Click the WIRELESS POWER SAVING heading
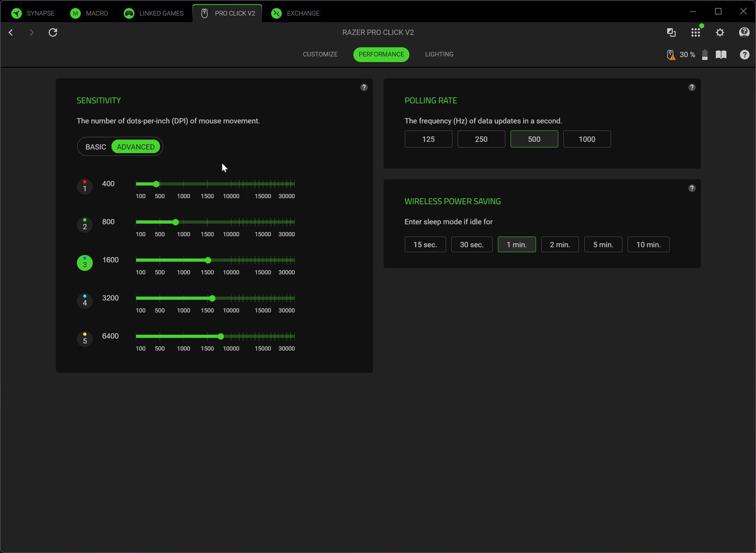Screen dimensions: 756x553 [453, 202]
